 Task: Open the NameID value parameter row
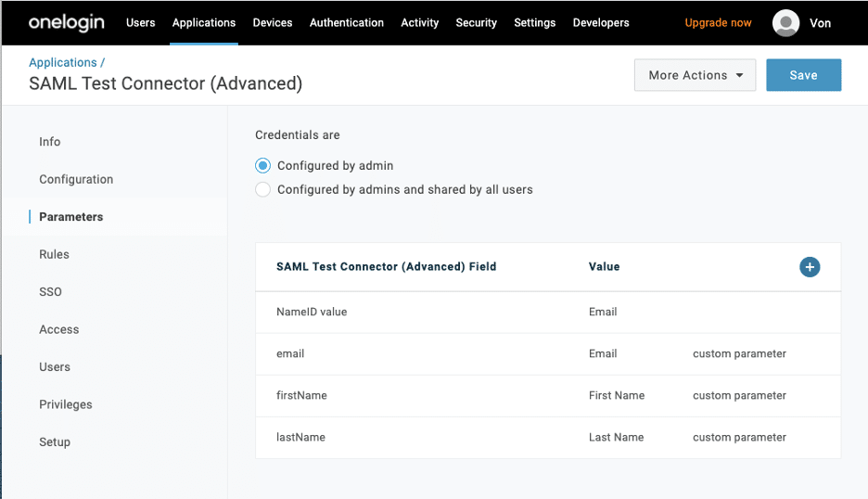(x=312, y=312)
